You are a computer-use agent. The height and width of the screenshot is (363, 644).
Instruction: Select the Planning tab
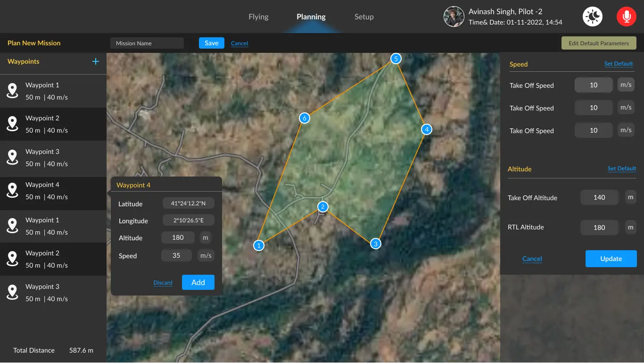tap(311, 17)
